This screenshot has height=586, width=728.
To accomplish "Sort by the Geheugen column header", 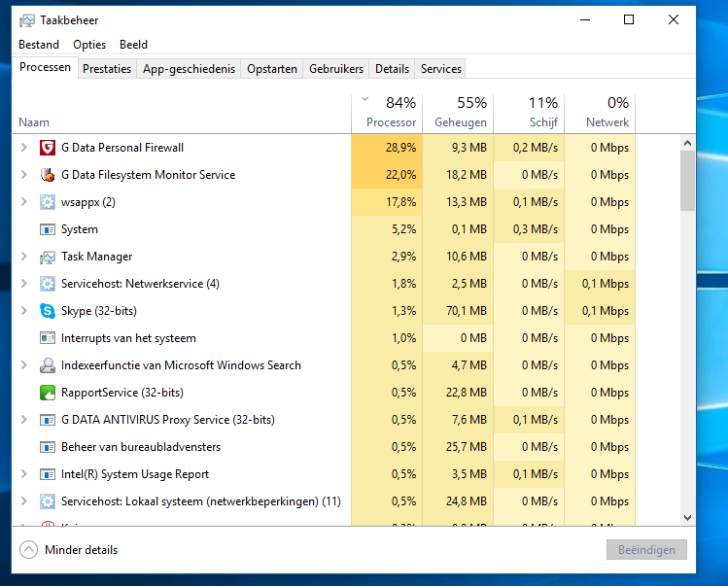I will pyautogui.click(x=458, y=114).
